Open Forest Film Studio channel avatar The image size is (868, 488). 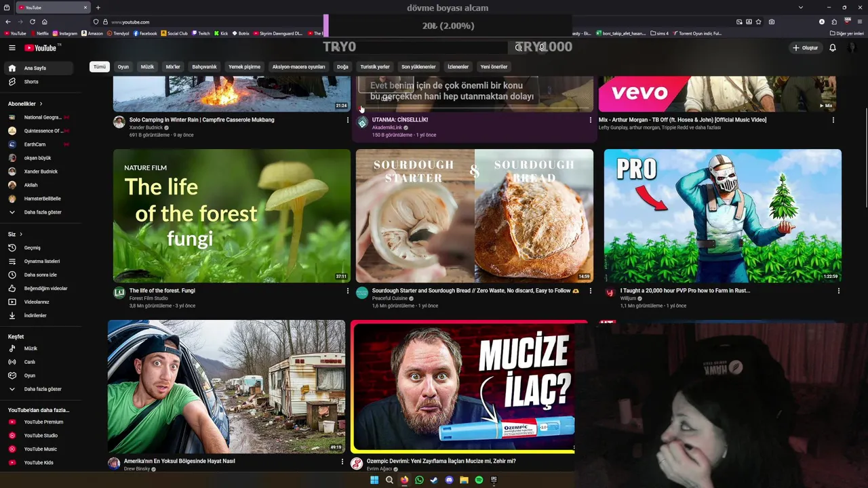tap(119, 293)
